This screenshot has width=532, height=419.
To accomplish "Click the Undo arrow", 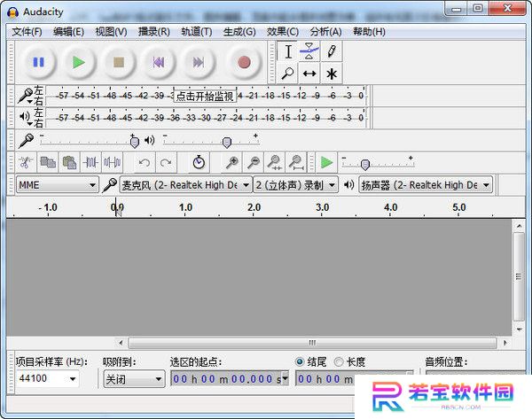I will tap(145, 163).
